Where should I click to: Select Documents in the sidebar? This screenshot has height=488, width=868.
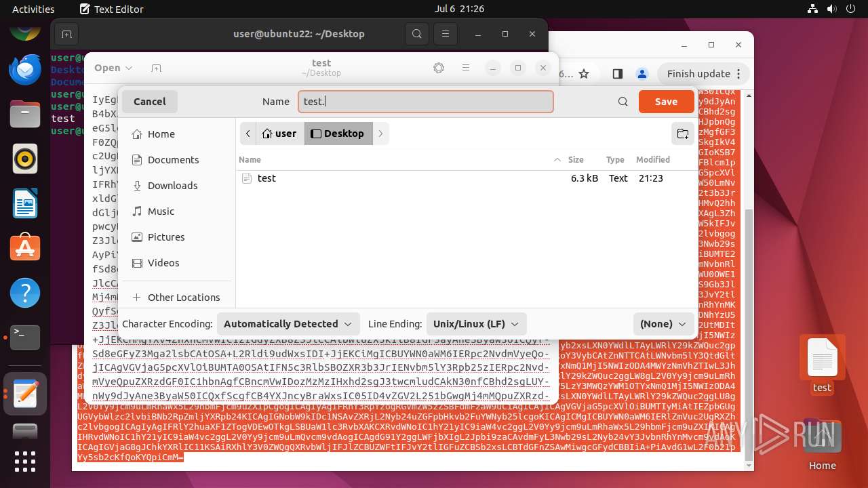click(x=176, y=160)
